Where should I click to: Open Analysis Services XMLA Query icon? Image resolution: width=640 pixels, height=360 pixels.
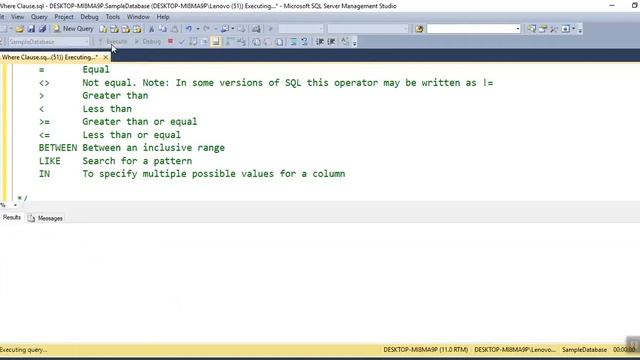pyautogui.click(x=137, y=29)
